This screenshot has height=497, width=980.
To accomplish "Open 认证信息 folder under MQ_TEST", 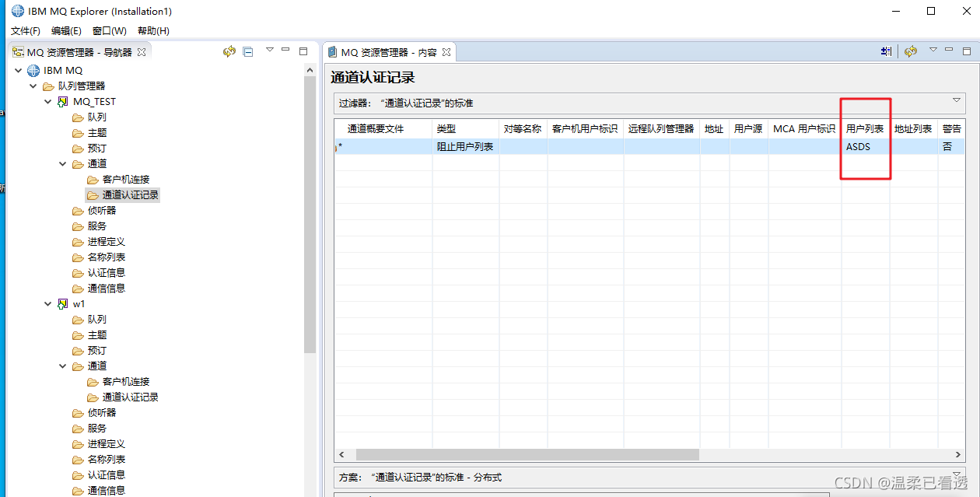I will pyautogui.click(x=107, y=273).
